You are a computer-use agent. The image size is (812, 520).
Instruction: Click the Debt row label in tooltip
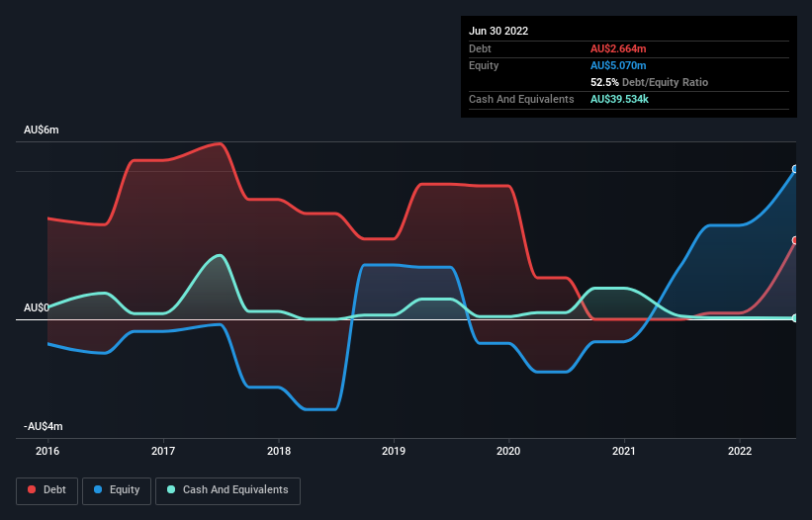point(480,48)
